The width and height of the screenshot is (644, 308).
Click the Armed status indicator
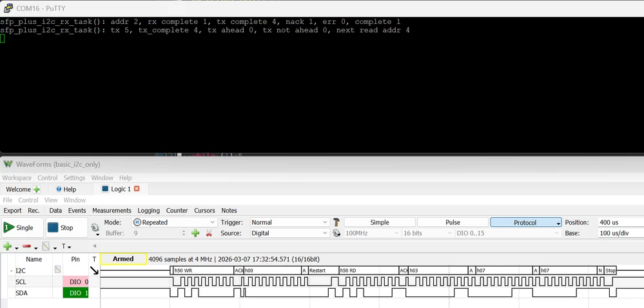pos(123,259)
